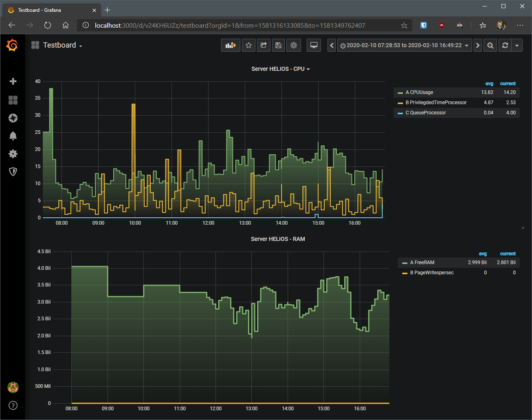The width and height of the screenshot is (532, 420).
Task: Zoom out time range with magnifier icon
Action: pos(490,45)
